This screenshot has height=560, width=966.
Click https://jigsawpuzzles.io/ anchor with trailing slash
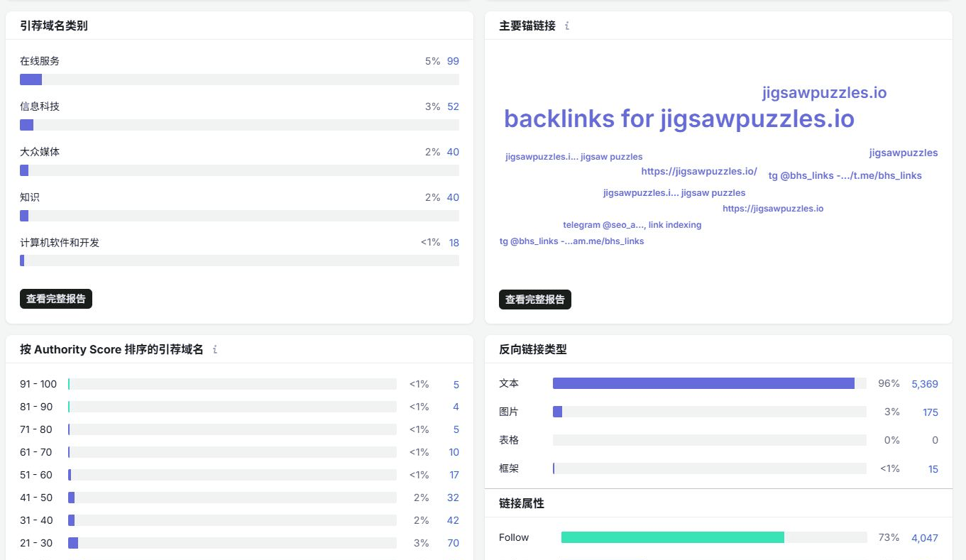[x=699, y=171]
